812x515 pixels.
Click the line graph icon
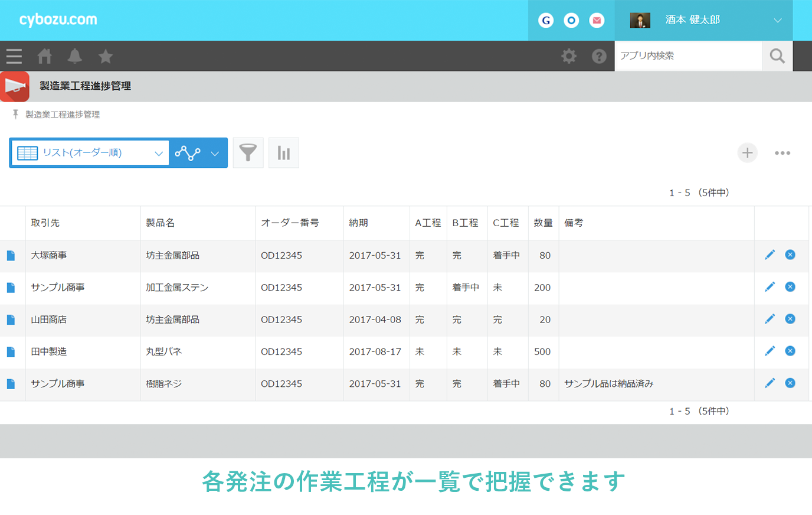(x=188, y=153)
